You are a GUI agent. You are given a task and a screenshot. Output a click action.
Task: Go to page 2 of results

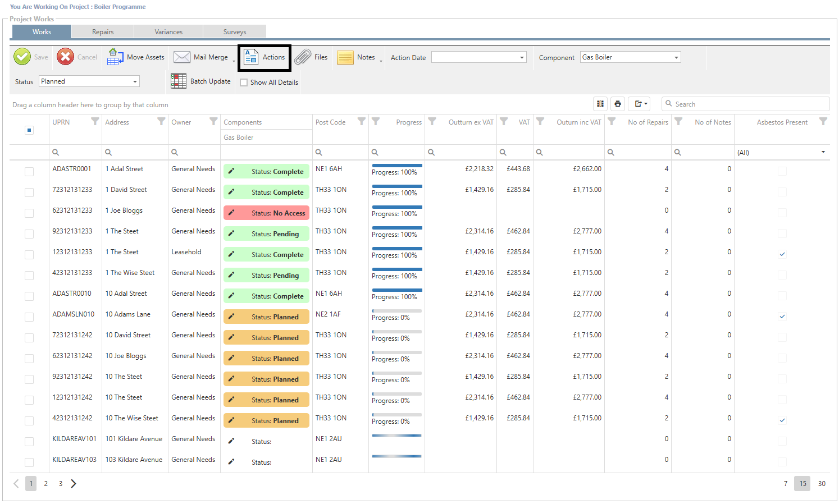coord(46,483)
